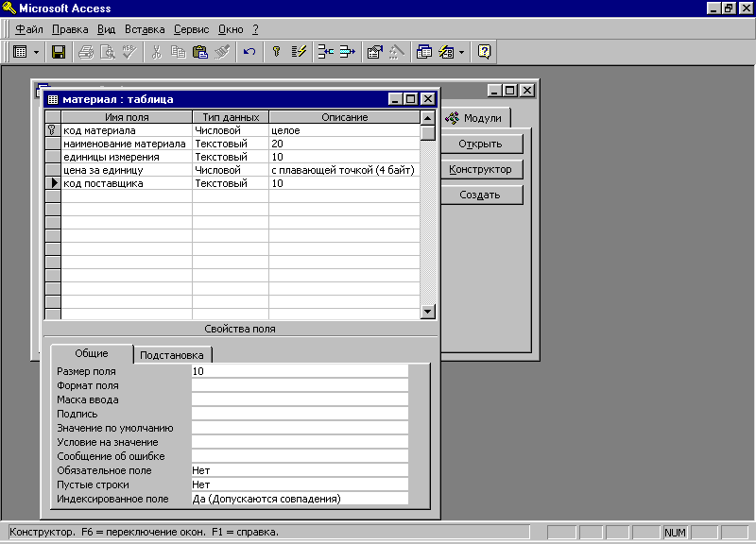Screen dimensions: 756x544
Task: Click the Открыть button
Action: (x=481, y=144)
